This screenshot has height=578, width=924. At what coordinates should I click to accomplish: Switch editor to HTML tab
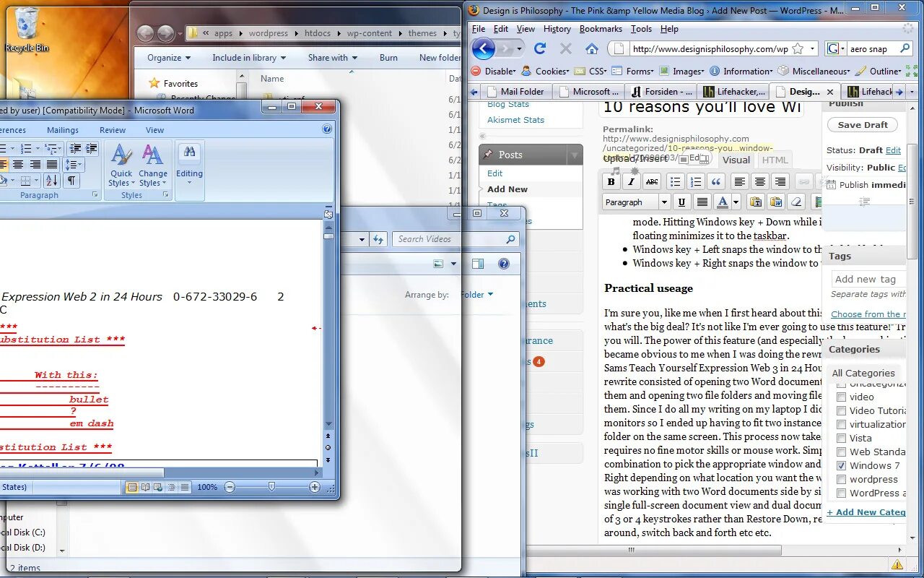point(775,160)
